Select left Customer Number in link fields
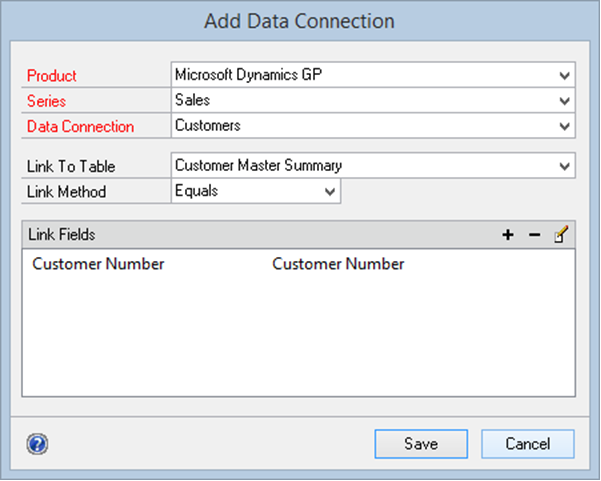 click(99, 264)
